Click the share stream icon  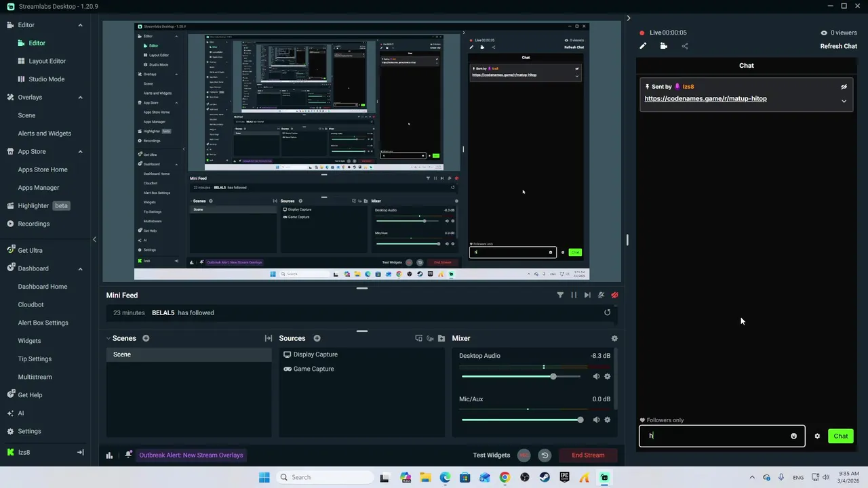pyautogui.click(x=684, y=46)
